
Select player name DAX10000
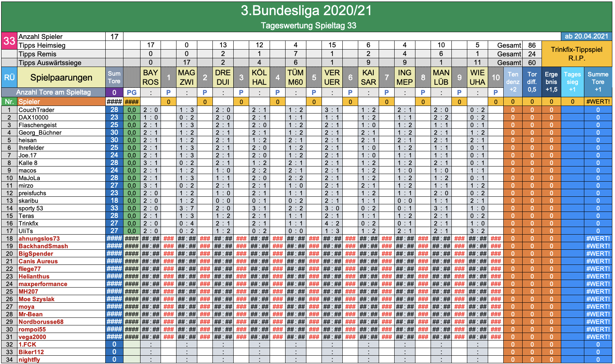[x=33, y=117]
